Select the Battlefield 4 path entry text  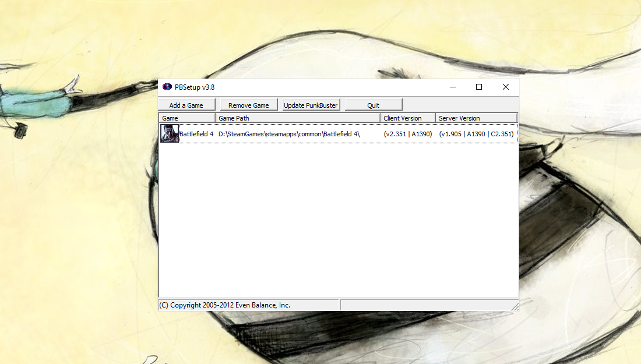coord(289,134)
